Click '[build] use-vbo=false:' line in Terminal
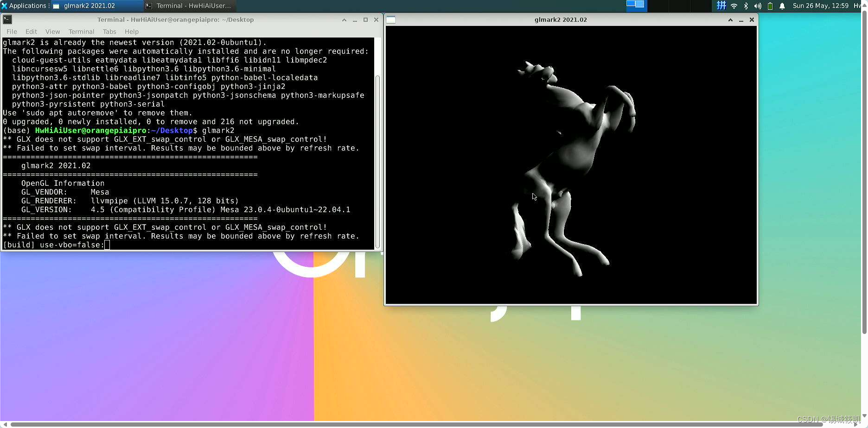868x428 pixels. click(x=54, y=245)
